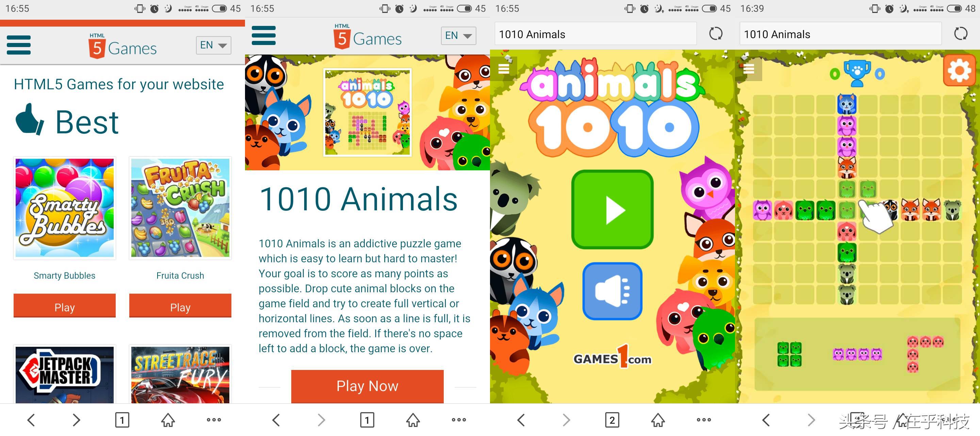This screenshot has width=980, height=436.
Task: Open hamburger menu on 1010 Animals description page
Action: coord(264,35)
